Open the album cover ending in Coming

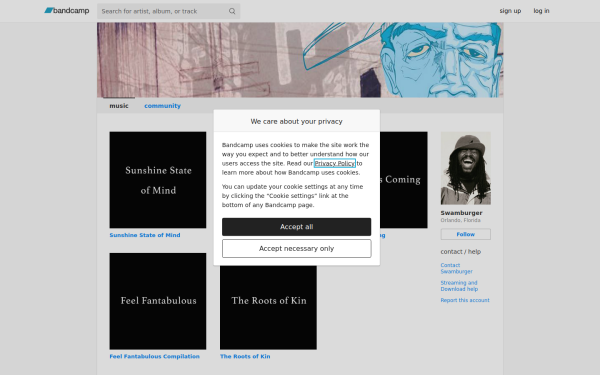404,180
